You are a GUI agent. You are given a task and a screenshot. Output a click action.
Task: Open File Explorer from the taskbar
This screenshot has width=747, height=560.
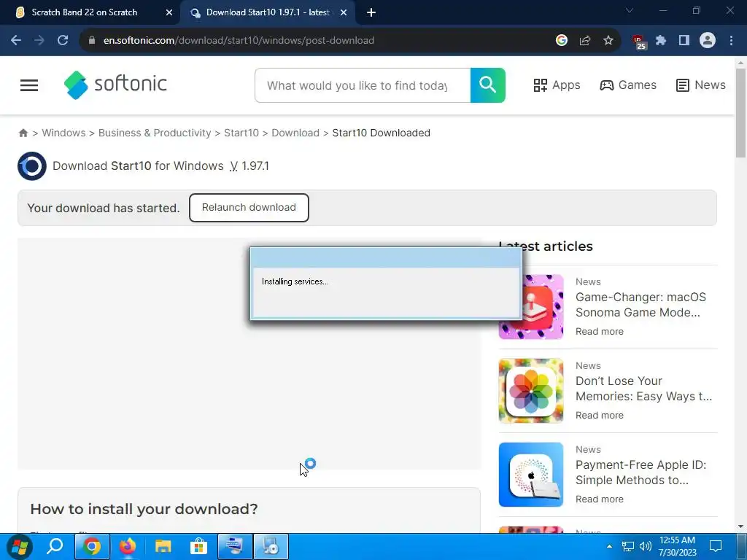163,547
